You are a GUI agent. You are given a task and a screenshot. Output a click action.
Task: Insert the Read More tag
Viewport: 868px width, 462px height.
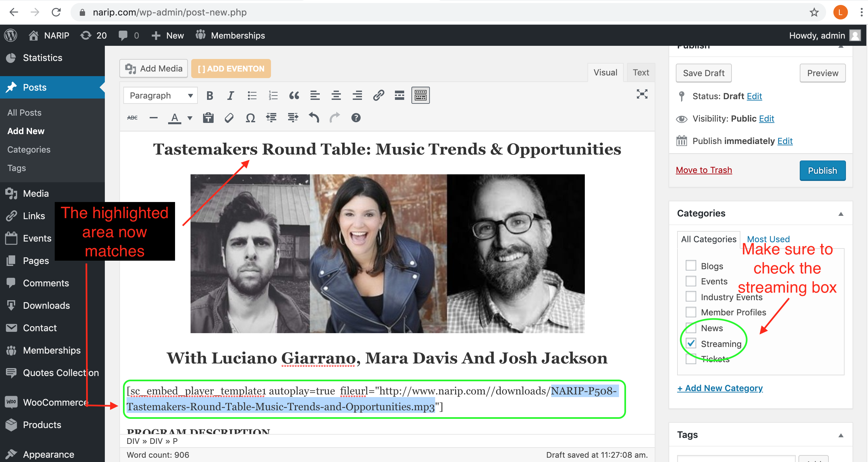pos(399,96)
